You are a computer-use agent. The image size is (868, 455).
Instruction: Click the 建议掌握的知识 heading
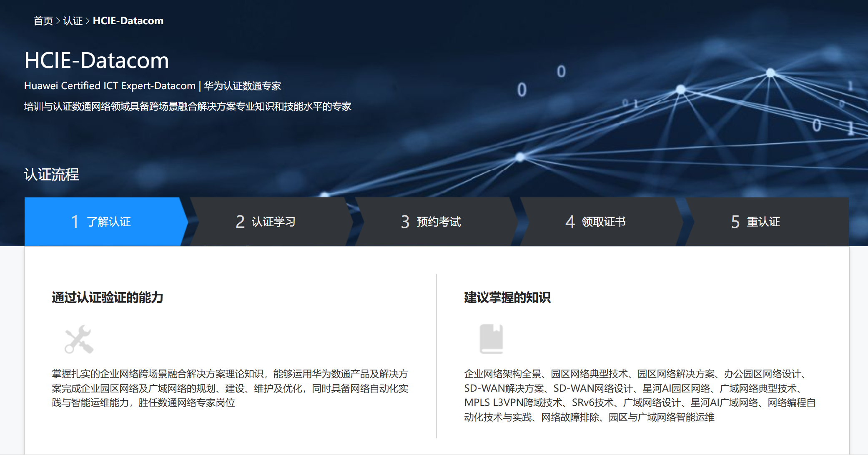tap(507, 297)
